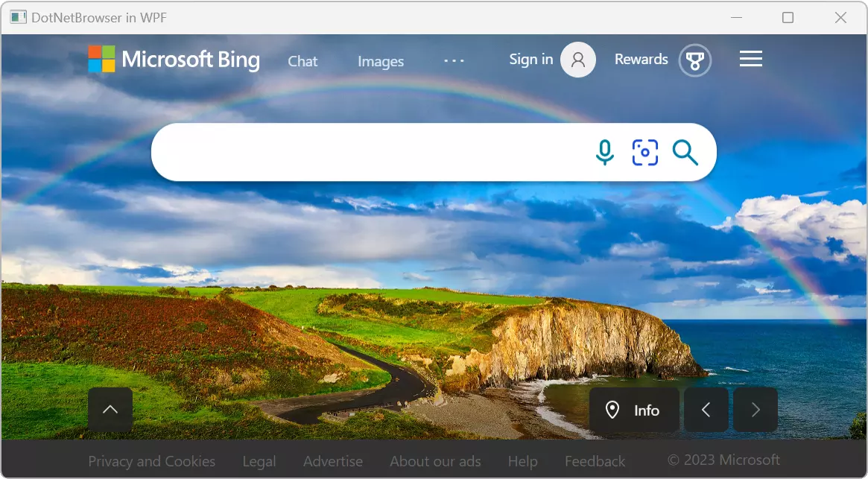Expand the upward chevron panel button
The height and width of the screenshot is (479, 868).
coord(110,410)
